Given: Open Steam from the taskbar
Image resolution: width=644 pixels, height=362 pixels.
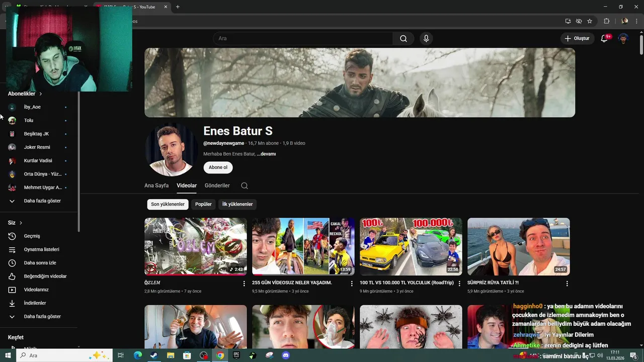Looking at the screenshot, I should tap(154, 355).
